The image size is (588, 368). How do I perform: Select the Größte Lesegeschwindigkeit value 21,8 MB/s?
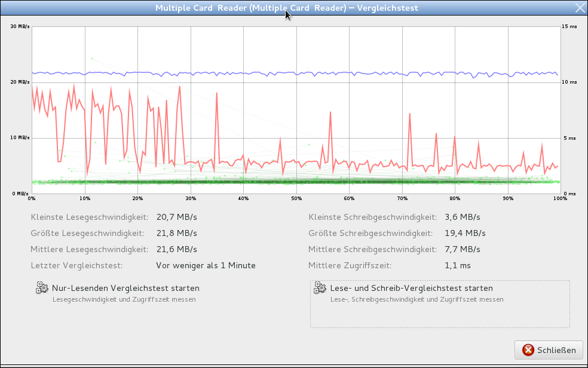[176, 233]
